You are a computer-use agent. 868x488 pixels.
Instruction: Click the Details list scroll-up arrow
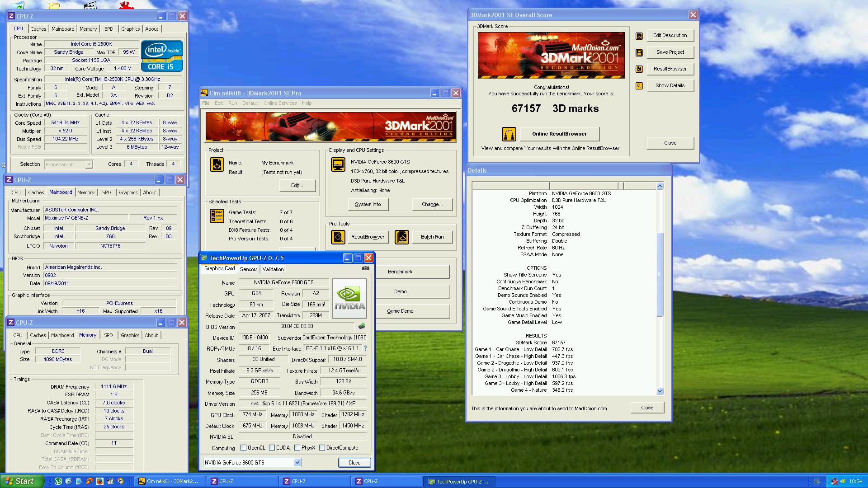click(x=660, y=186)
